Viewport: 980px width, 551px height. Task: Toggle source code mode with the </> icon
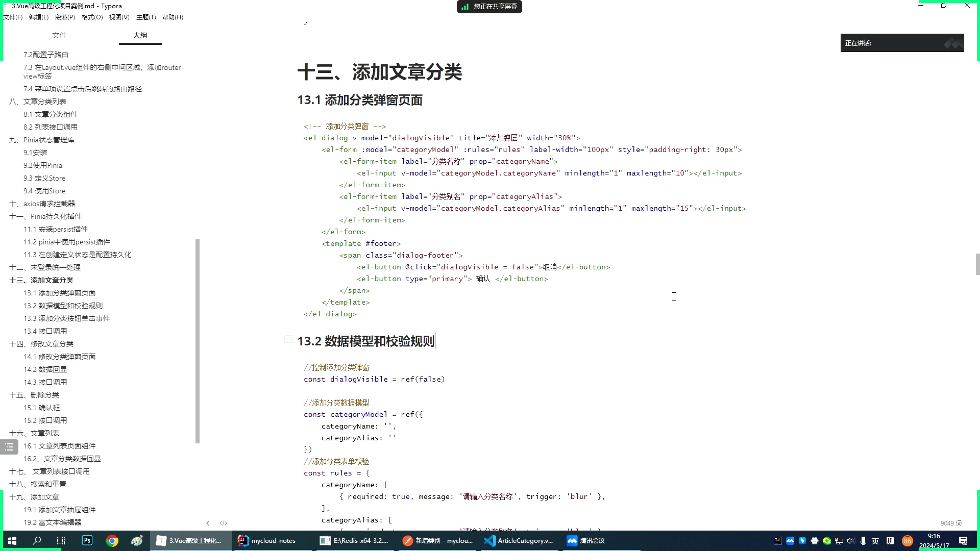point(223,523)
